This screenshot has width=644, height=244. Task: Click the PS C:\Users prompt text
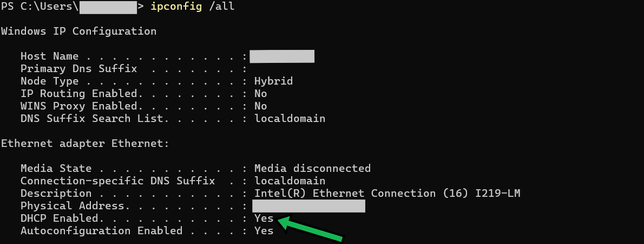pos(40,7)
